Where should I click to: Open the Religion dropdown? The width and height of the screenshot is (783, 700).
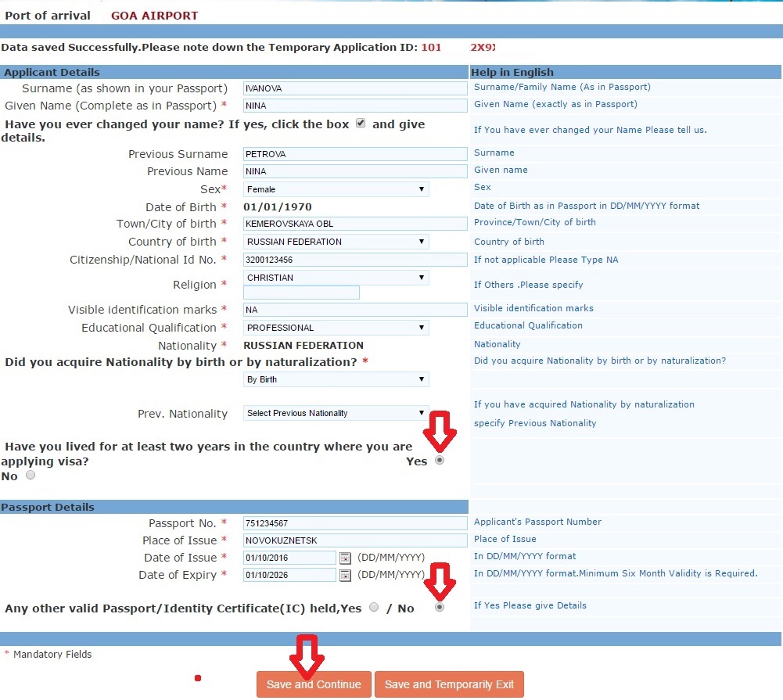tap(336, 278)
